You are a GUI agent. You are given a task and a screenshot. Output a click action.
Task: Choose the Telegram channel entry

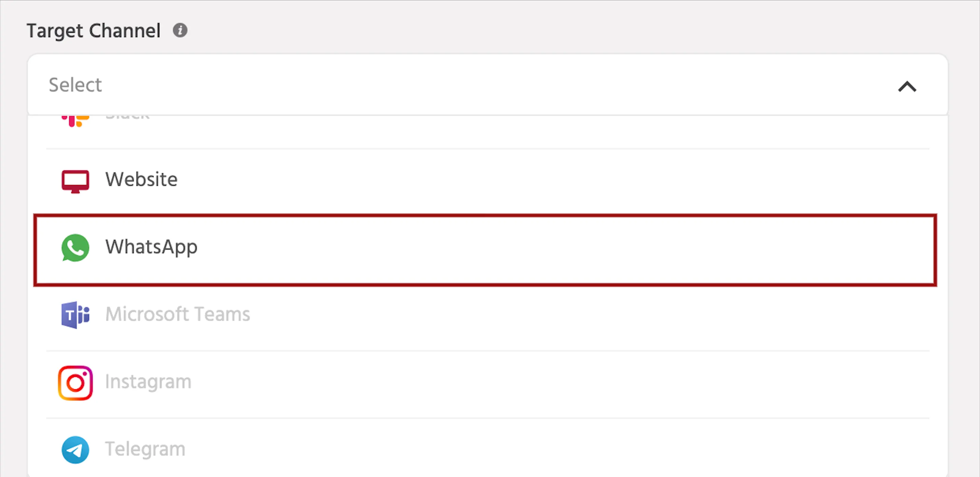[487, 448]
